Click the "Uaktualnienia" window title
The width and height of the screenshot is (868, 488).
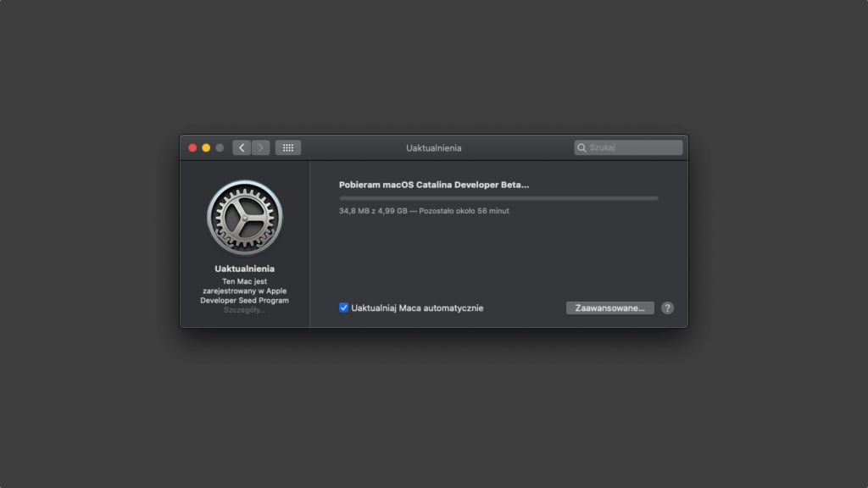click(x=434, y=147)
